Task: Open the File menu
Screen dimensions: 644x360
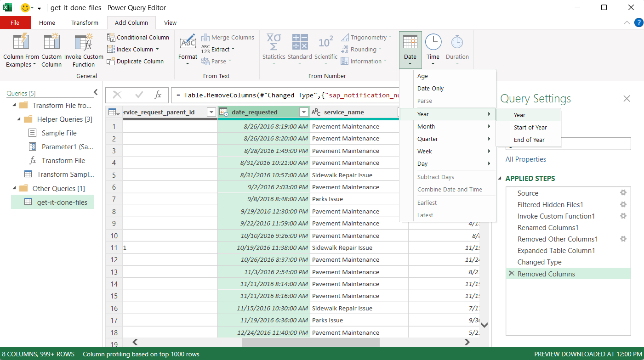Action: 15,22
